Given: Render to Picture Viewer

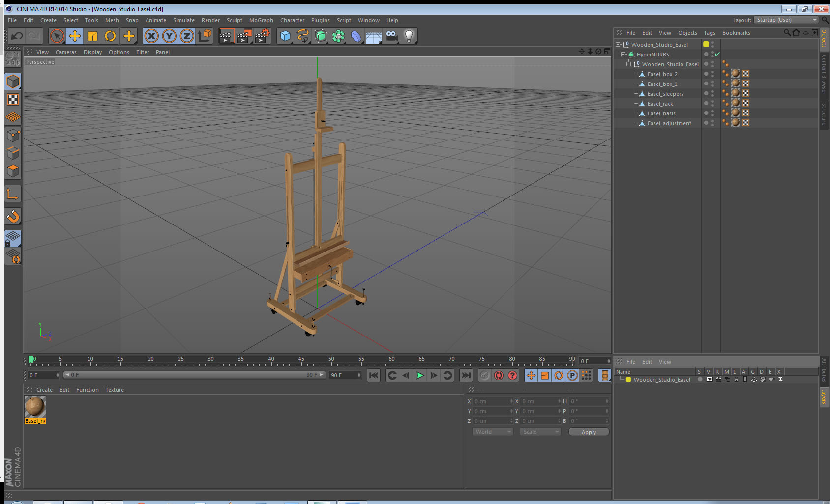Looking at the screenshot, I should tap(244, 36).
